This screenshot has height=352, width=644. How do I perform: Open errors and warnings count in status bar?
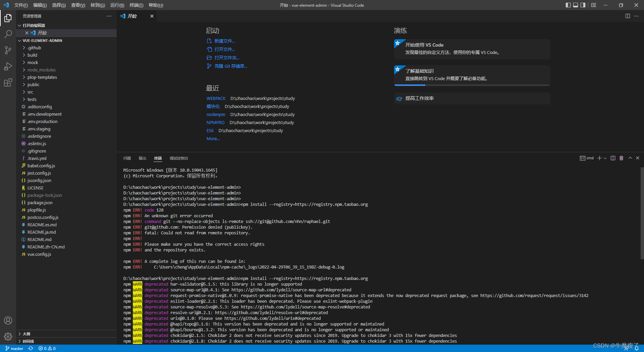47,349
